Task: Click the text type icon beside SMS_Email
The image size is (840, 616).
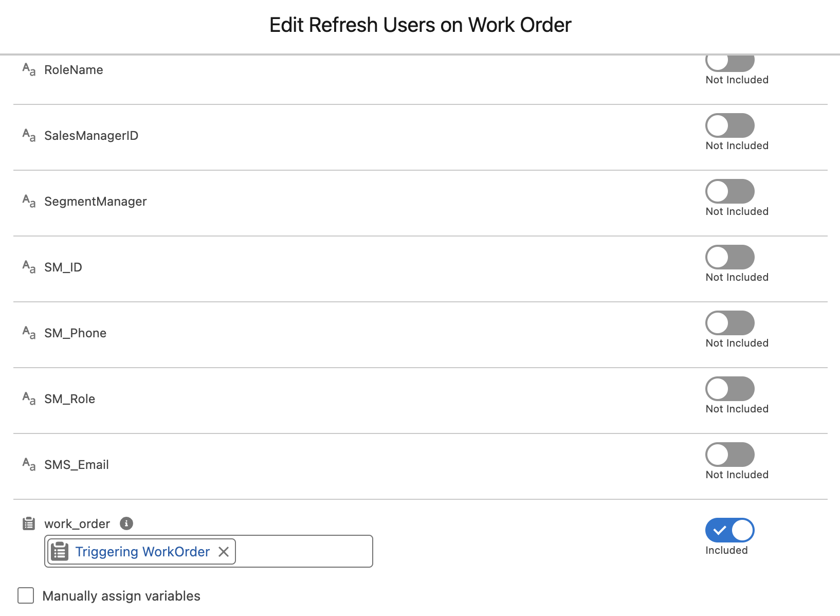Action: 28,464
